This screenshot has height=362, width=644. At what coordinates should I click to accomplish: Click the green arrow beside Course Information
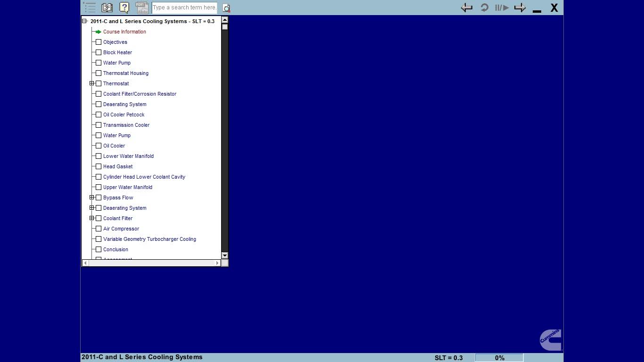pyautogui.click(x=99, y=32)
